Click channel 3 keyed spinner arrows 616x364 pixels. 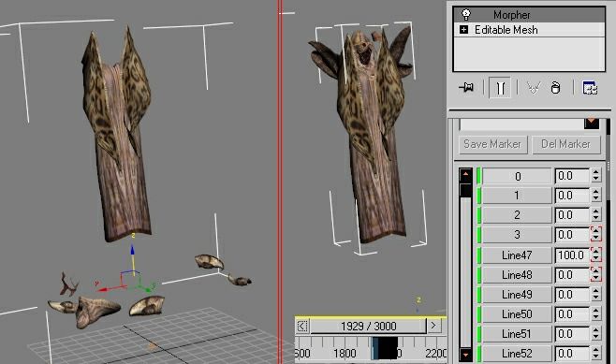tap(596, 235)
